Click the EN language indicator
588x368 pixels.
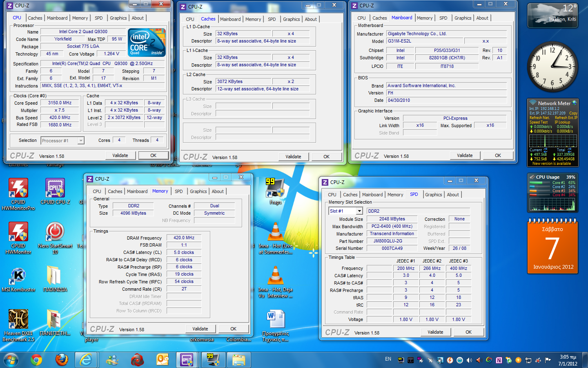(388, 359)
